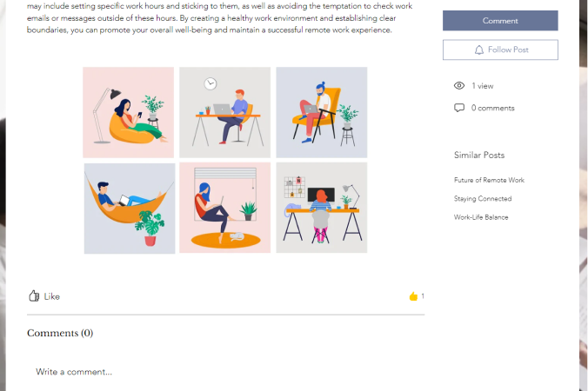Click the eye views icon
Screen dimensions: 588x391
[459, 86]
